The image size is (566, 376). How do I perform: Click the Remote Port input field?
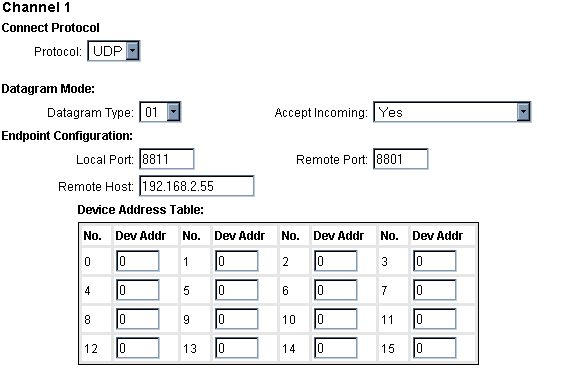(x=401, y=159)
